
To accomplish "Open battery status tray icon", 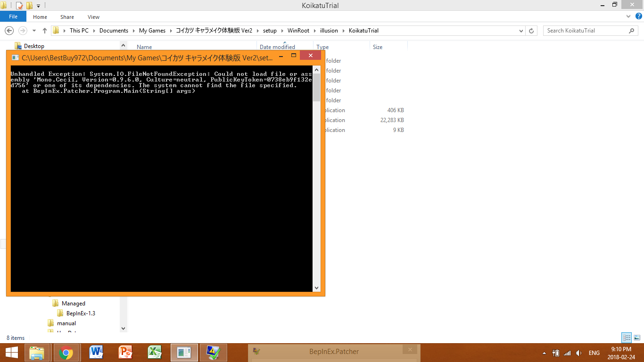I will [556, 353].
